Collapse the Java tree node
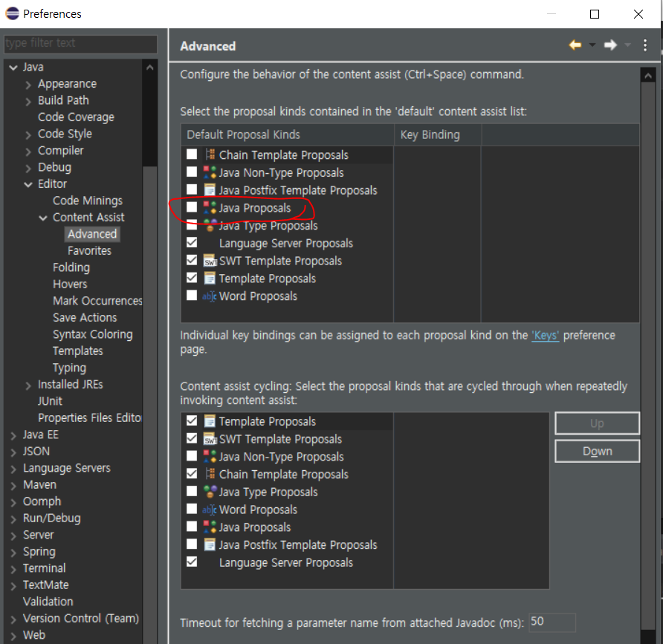Screen dimensions: 663x644 coord(13,67)
